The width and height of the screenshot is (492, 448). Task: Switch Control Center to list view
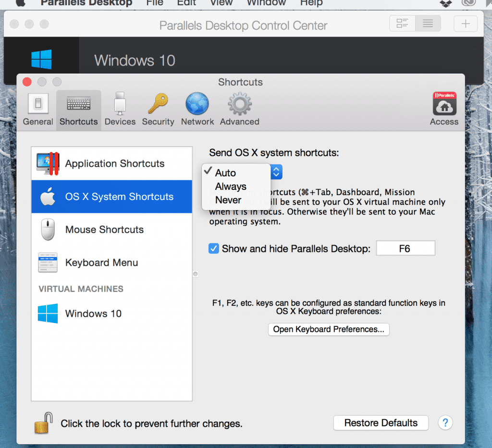tap(428, 23)
